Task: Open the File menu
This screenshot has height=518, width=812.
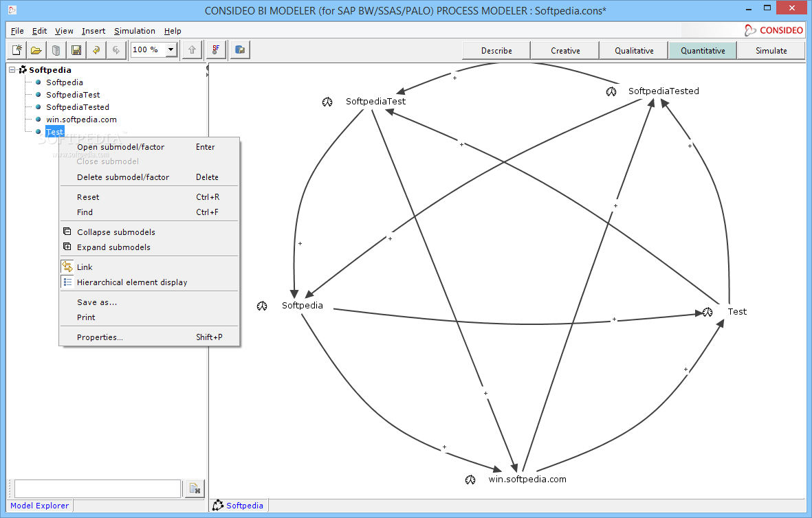Action: (17, 31)
